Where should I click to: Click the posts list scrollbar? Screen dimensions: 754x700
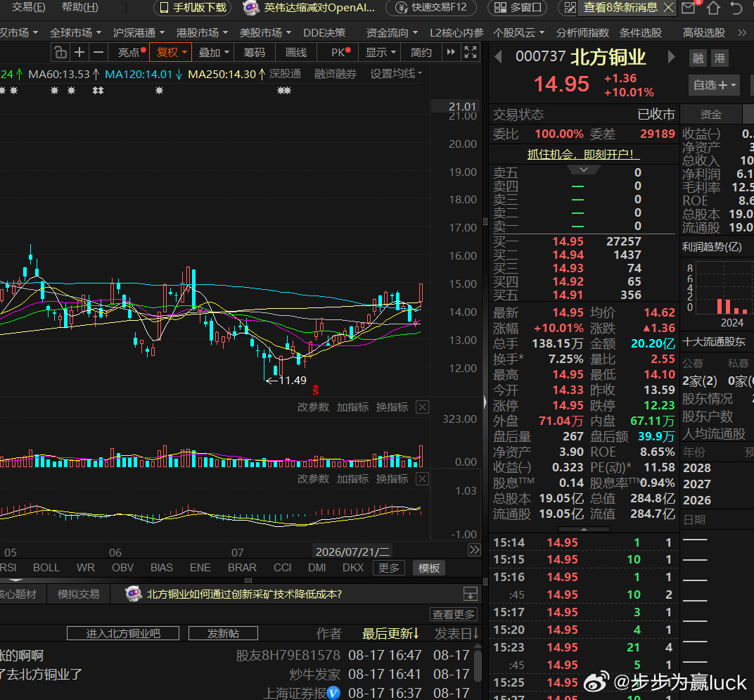tap(478, 666)
